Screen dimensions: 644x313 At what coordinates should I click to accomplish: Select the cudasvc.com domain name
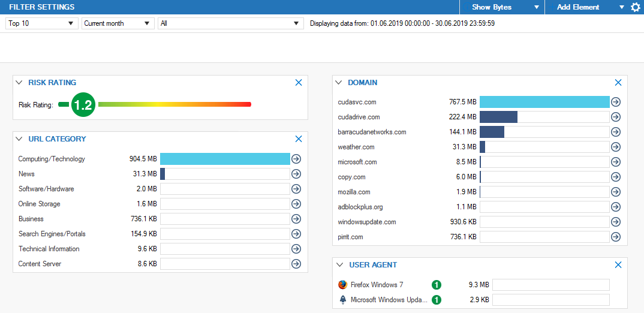pos(357,102)
